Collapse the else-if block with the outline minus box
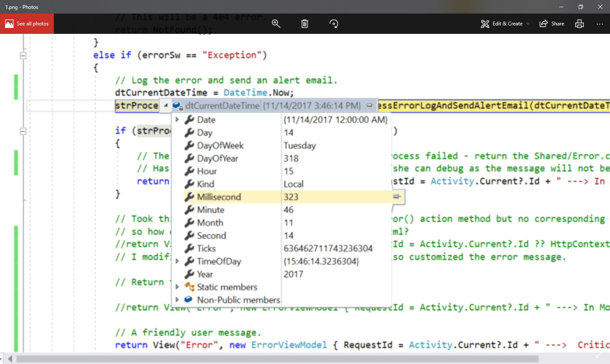 23,55
